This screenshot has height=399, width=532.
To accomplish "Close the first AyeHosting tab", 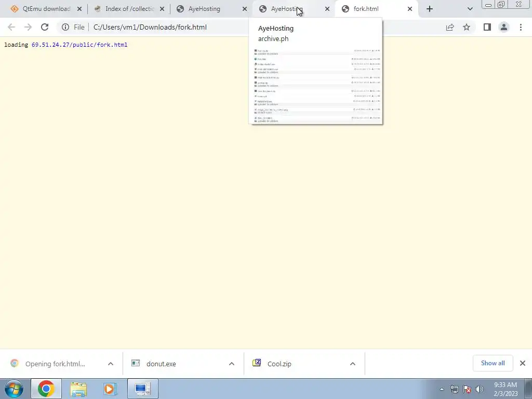I will coord(245,9).
